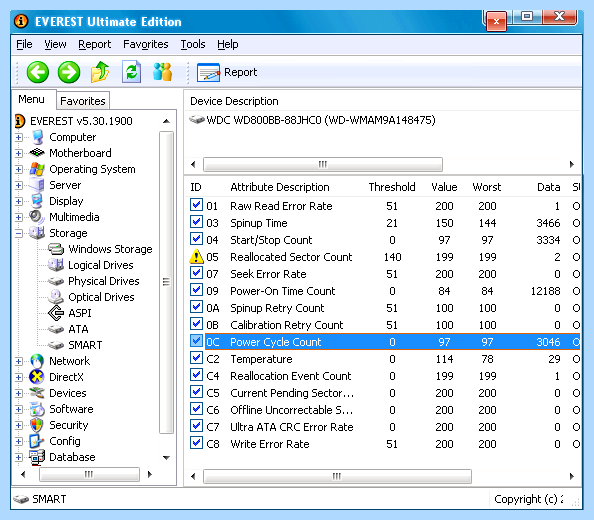This screenshot has width=594, height=520.
Task: Click the Logical Drives icon
Action: [56, 265]
